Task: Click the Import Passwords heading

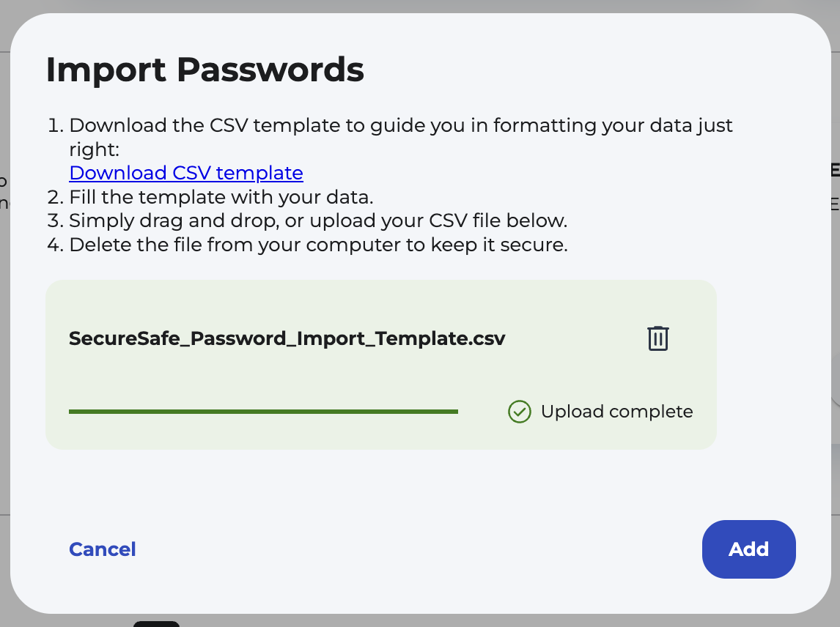Action: pos(205,70)
